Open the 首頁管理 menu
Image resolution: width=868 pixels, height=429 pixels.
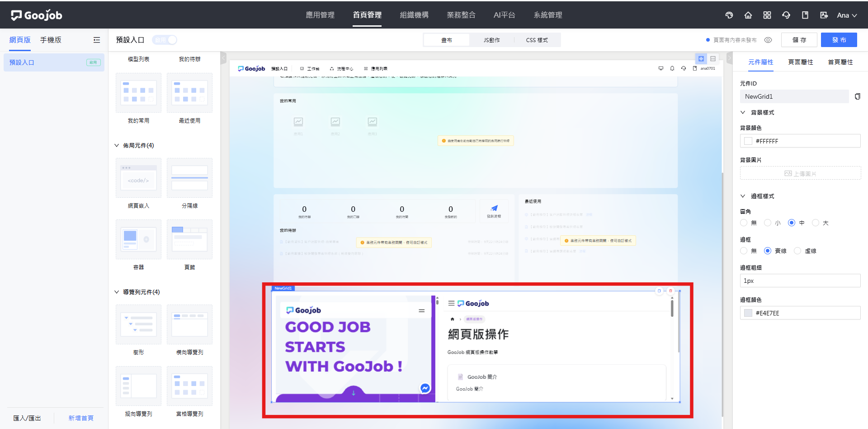[367, 15]
